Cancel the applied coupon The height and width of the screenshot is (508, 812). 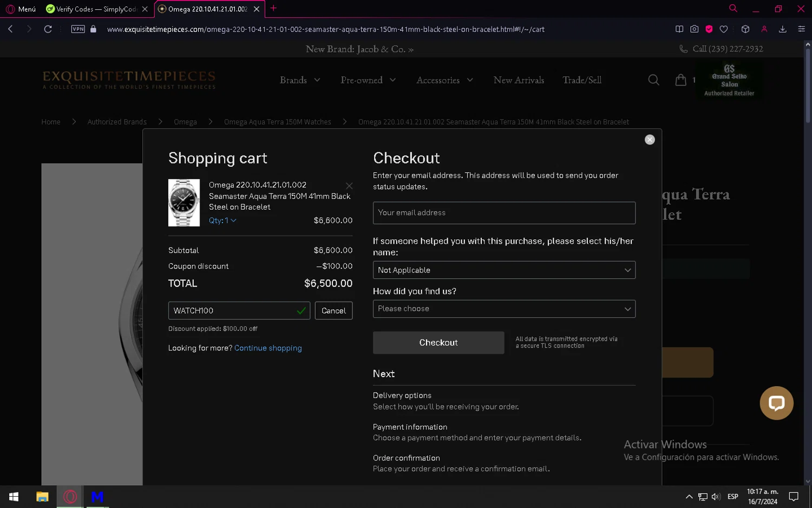pyautogui.click(x=333, y=310)
